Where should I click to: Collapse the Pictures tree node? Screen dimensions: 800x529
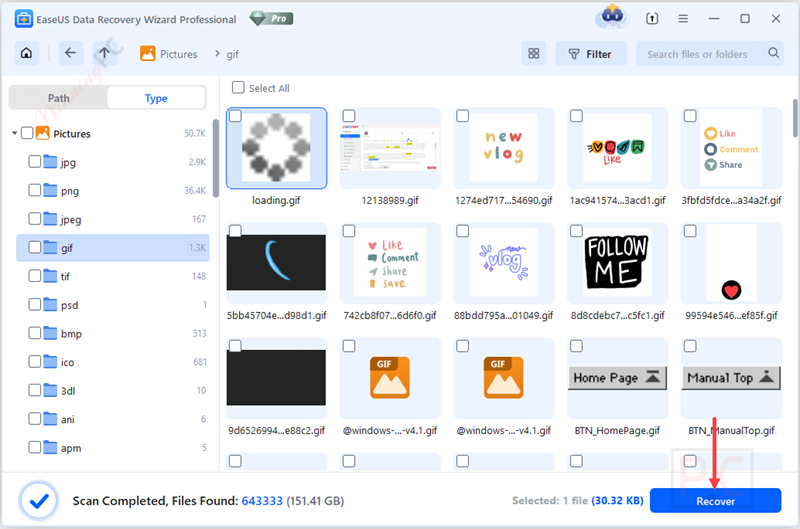pyautogui.click(x=14, y=134)
